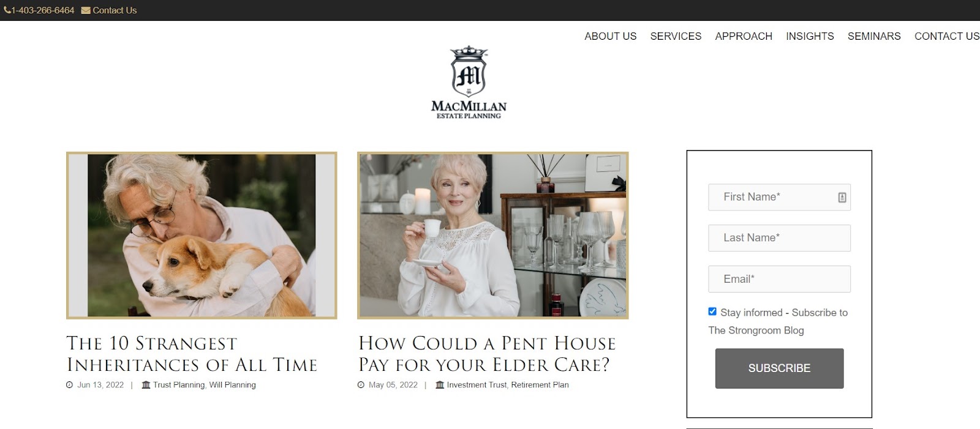This screenshot has width=980, height=429.
Task: Click the SUBSCRIBE button
Action: [779, 368]
